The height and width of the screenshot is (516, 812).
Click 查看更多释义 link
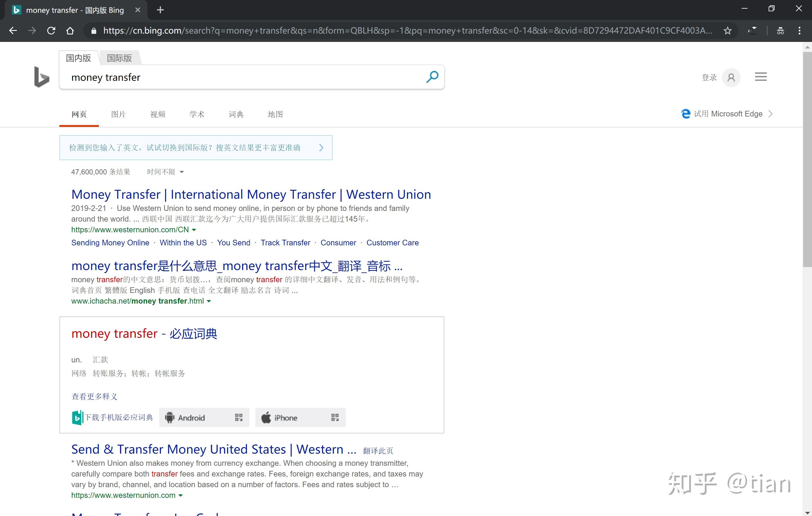[94, 397]
